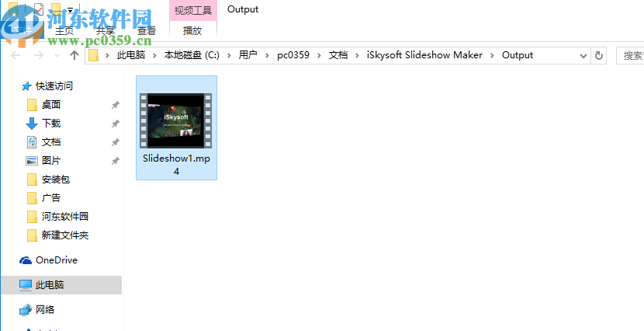Open the 广告 folder

click(x=51, y=198)
